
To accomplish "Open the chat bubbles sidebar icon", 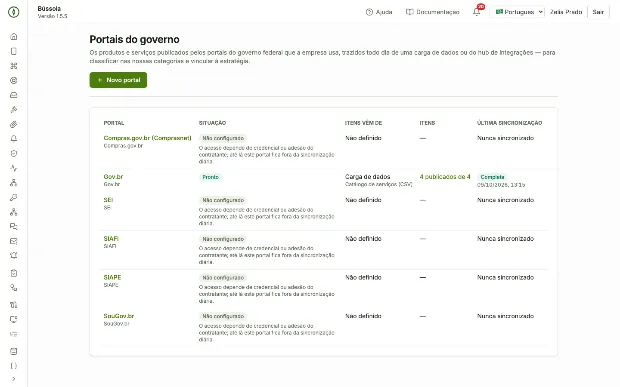I will pyautogui.click(x=14, y=227).
